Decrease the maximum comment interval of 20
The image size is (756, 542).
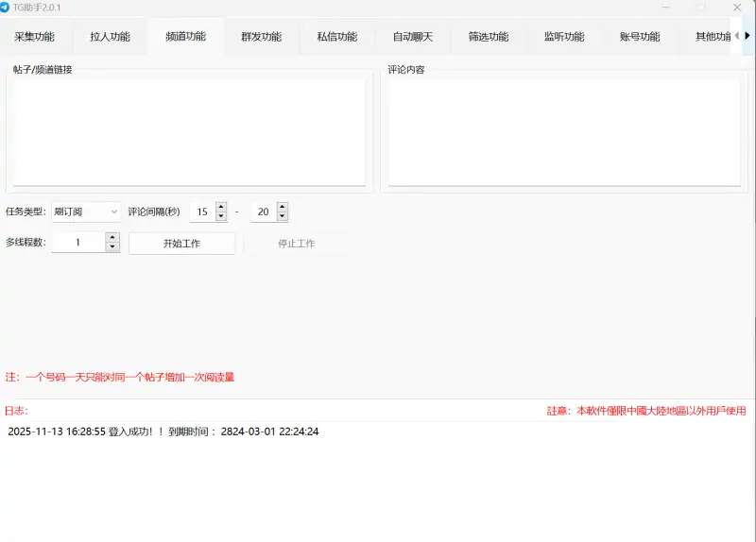coord(282,216)
